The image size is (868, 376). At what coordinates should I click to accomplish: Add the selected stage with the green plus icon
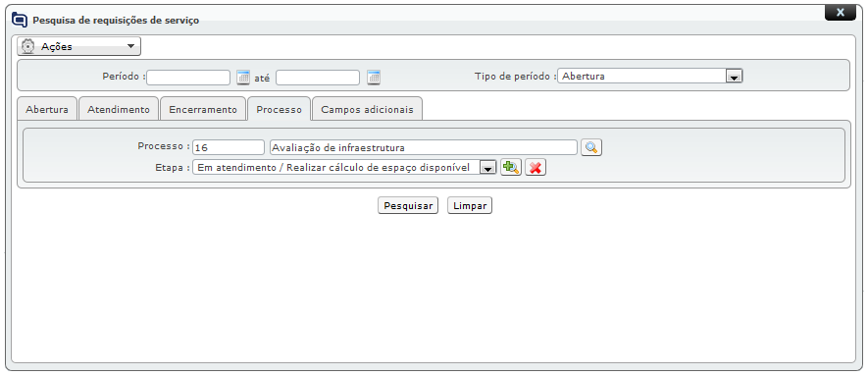[511, 167]
